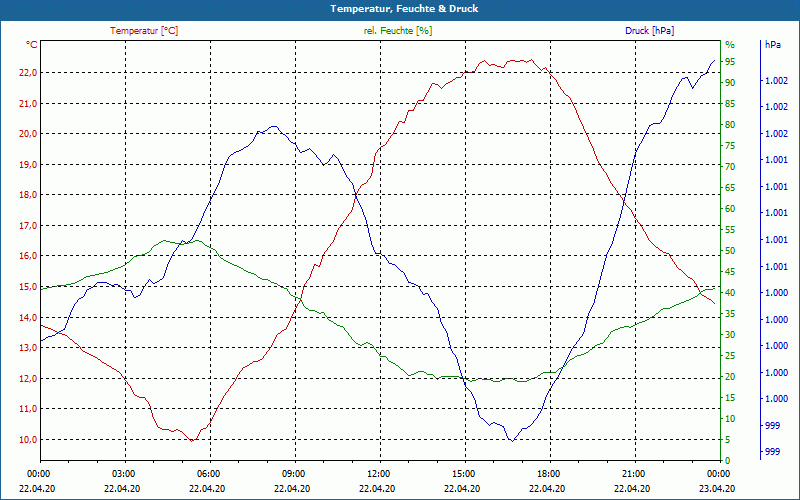Select the green rel. Feuchte [%] legend label

coord(397,31)
